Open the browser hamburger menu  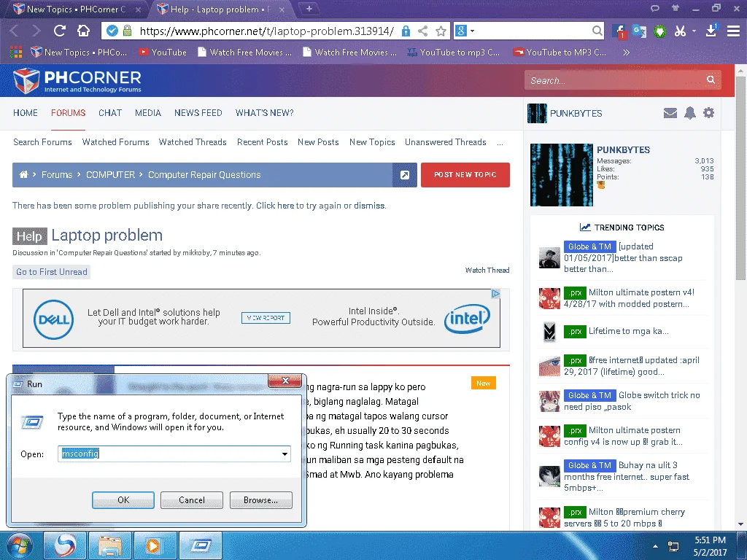pos(733,31)
